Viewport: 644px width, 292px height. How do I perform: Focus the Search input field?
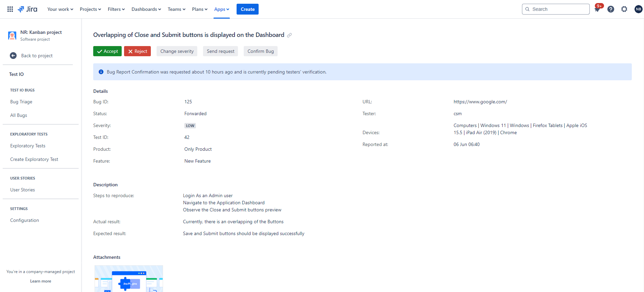[x=556, y=9]
